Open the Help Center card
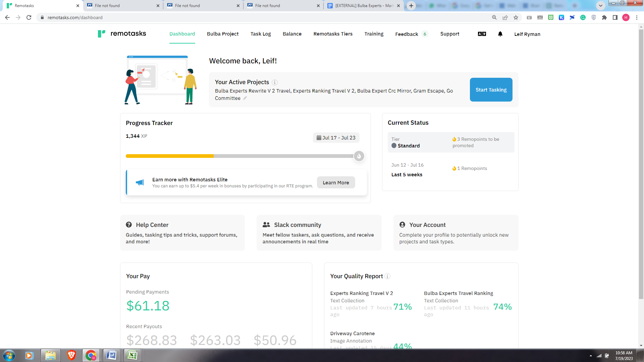Viewport: 644px width, 362px height. tap(182, 233)
